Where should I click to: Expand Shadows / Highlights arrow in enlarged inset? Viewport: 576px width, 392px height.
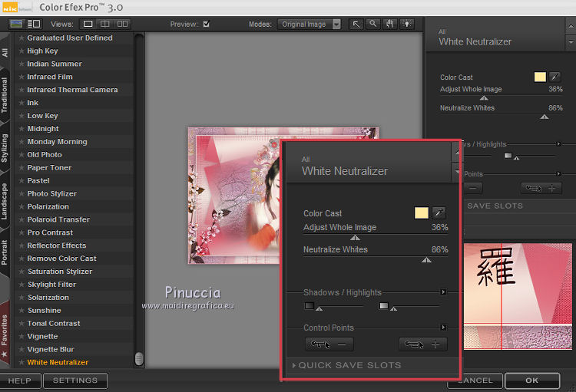pos(443,292)
